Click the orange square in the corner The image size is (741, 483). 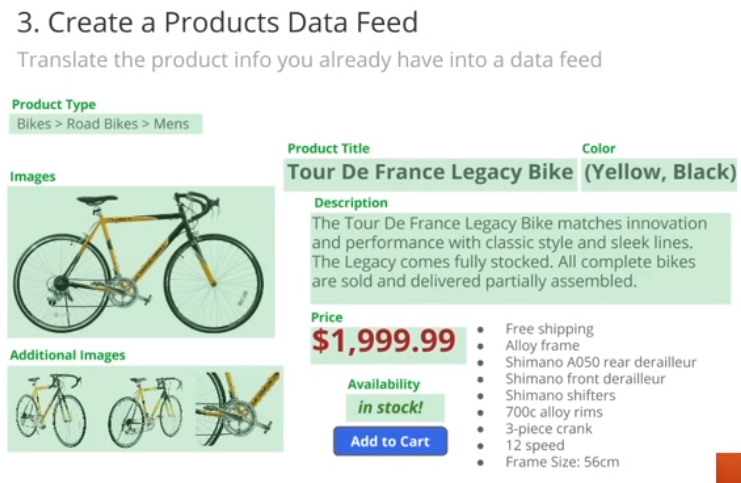(x=728, y=468)
